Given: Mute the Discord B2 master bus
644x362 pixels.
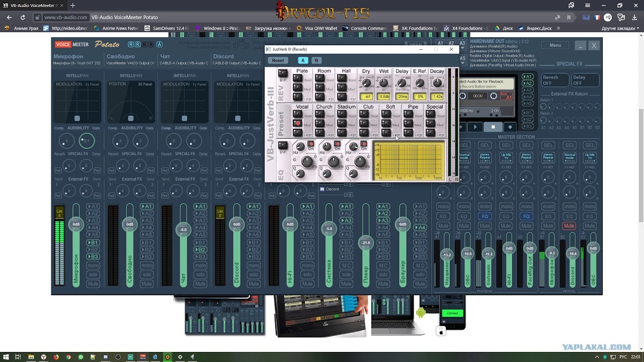Looking at the screenshot, I should coord(569,226).
